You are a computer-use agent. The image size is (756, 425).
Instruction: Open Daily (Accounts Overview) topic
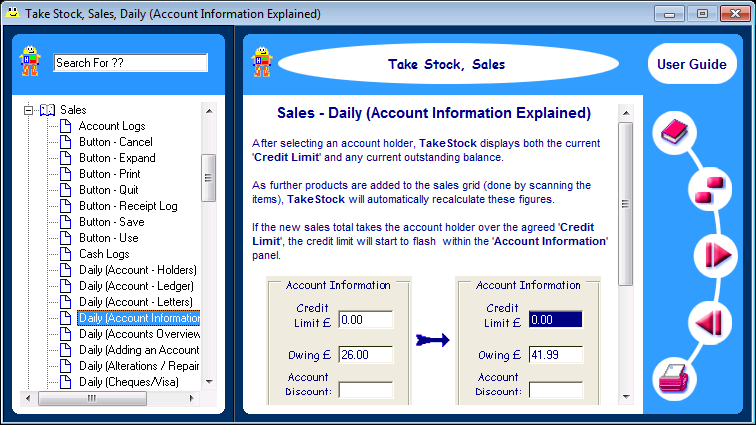tap(139, 334)
